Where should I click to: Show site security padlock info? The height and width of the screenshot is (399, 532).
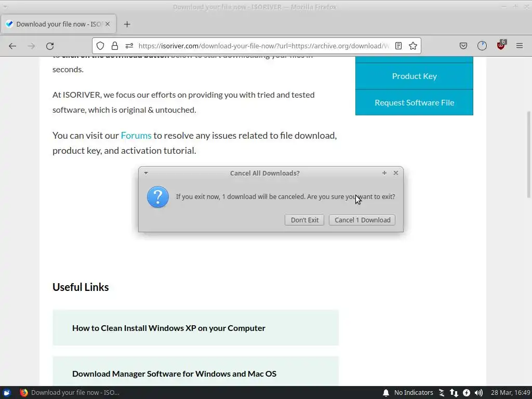coord(115,46)
